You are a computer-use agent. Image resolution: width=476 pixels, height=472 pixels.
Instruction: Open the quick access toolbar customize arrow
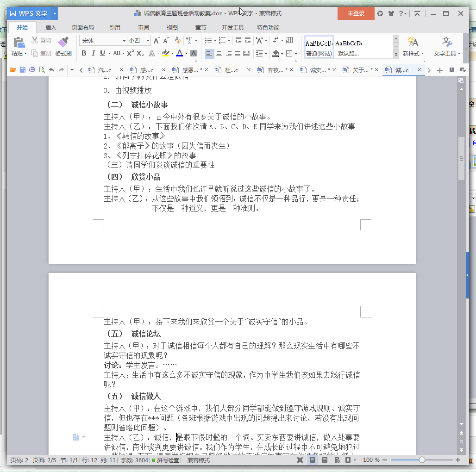click(x=72, y=70)
